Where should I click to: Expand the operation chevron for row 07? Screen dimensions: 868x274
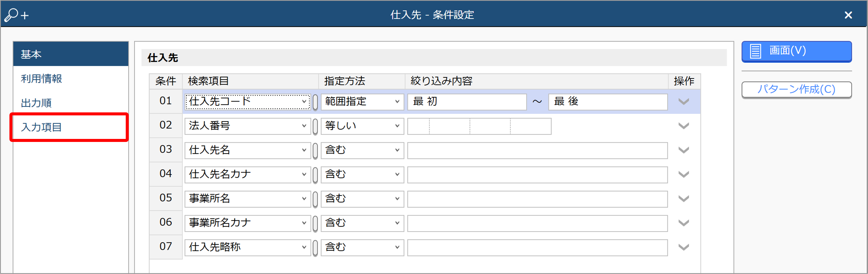click(683, 247)
